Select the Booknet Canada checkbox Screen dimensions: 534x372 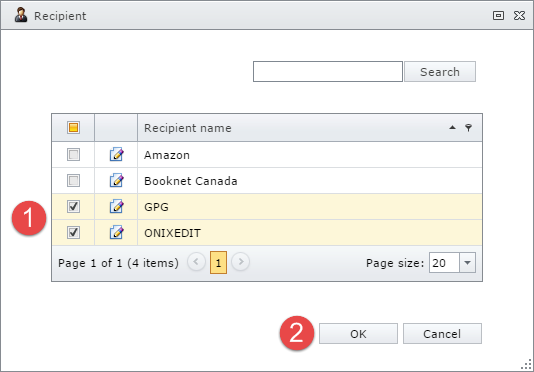[73, 181]
